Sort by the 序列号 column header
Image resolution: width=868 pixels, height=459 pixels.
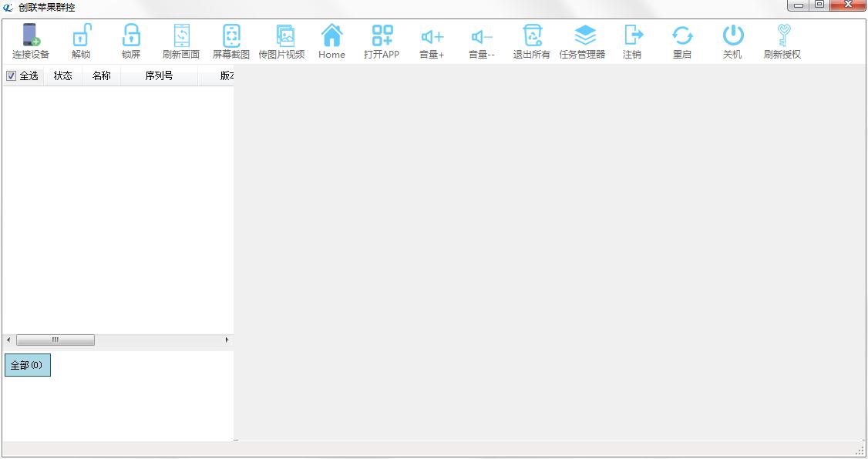point(159,76)
